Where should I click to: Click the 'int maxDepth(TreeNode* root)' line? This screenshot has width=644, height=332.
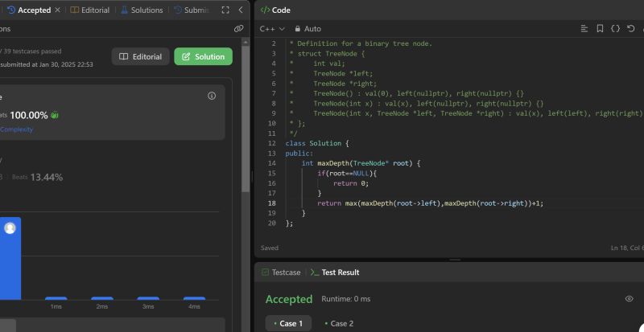click(361, 163)
